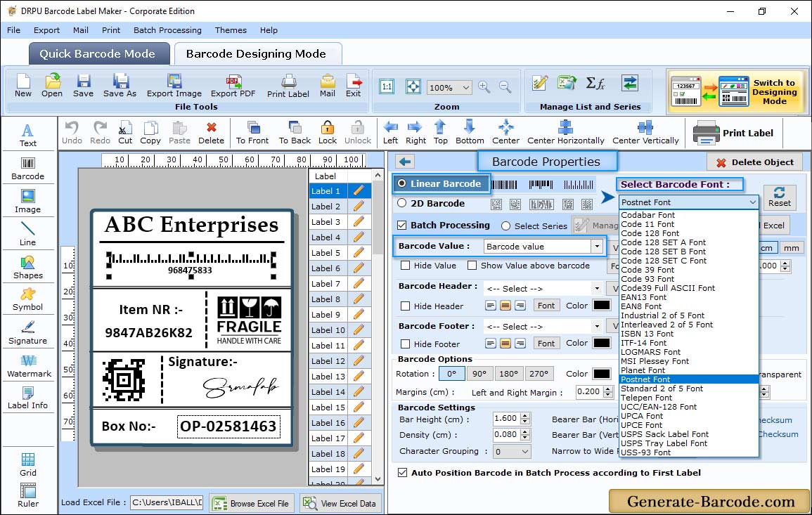The height and width of the screenshot is (515, 812).
Task: Enable Hide Value checkbox
Action: pyautogui.click(x=406, y=266)
